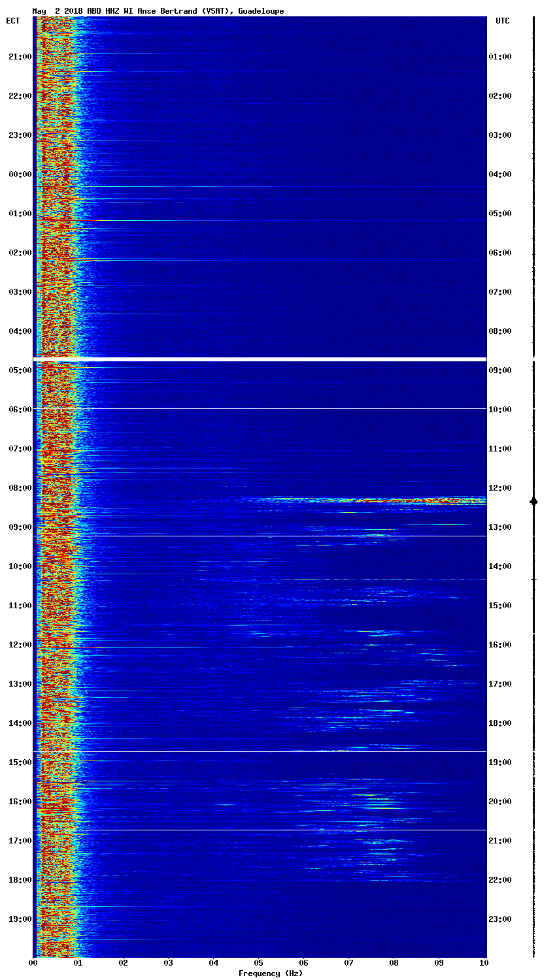This screenshot has width=557, height=980.
Task: Click the bright high-frequency event band near 12:20 UTC
Action: [366, 500]
